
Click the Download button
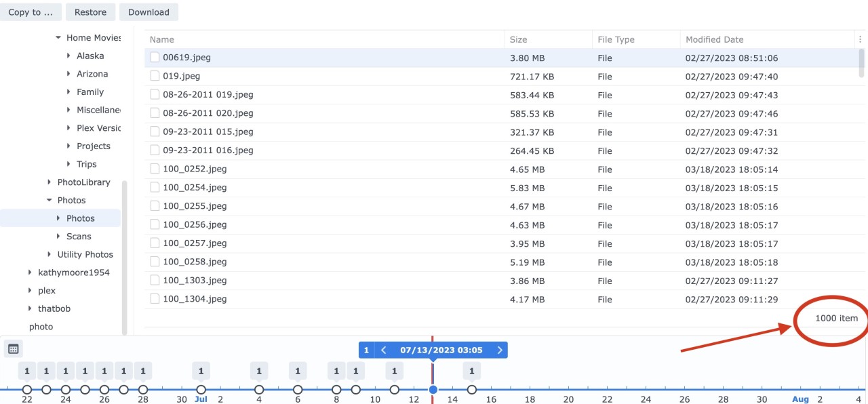(149, 12)
